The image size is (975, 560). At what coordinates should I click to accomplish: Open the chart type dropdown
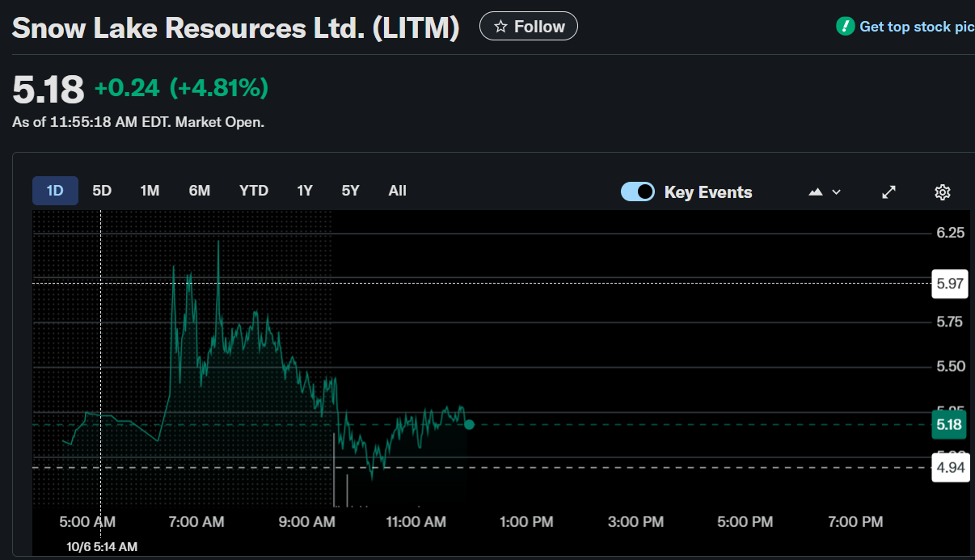pos(825,192)
